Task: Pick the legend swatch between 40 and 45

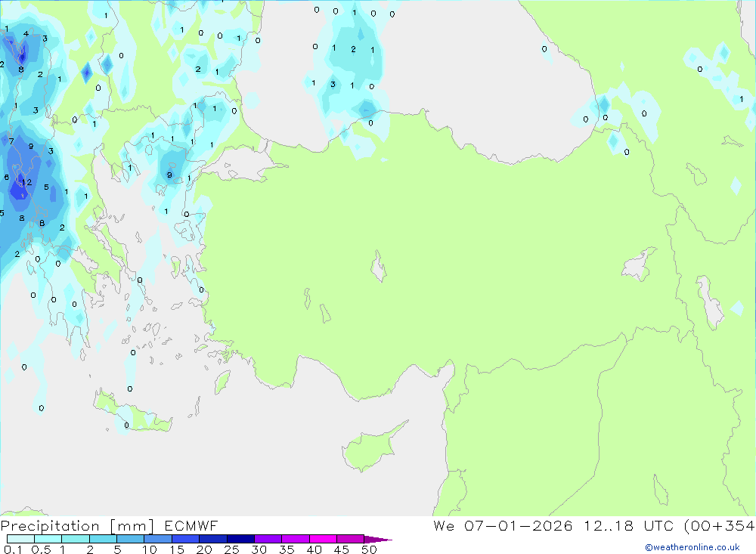Action: tap(323, 539)
